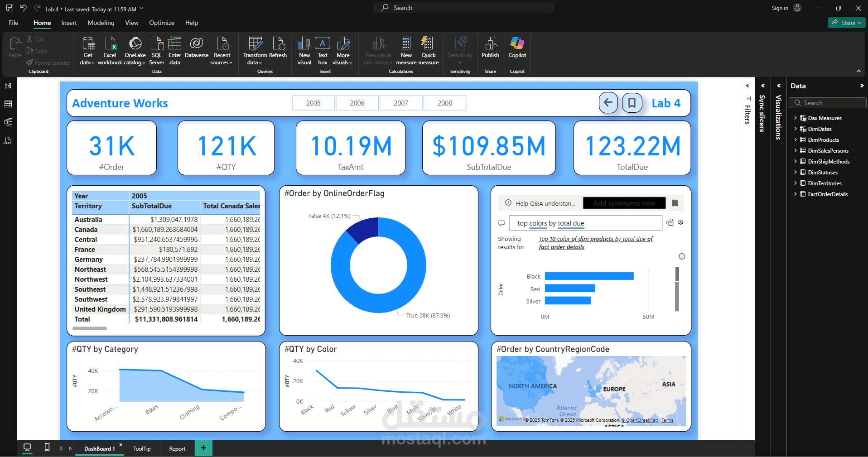Click the Share button
The height and width of the screenshot is (457, 868).
pyautogui.click(x=846, y=23)
